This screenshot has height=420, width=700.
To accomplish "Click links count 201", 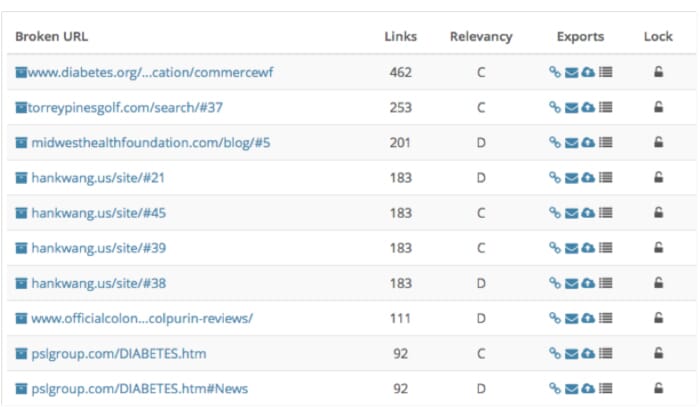I will 400,143.
